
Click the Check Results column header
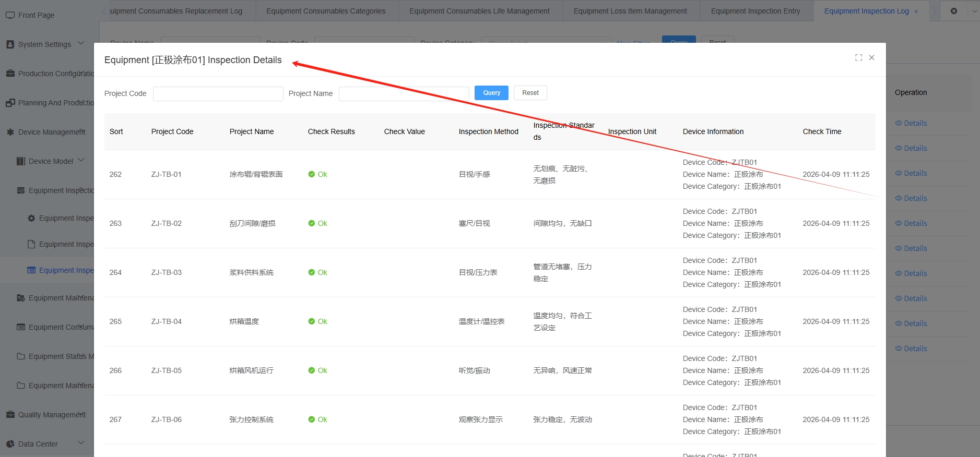click(332, 131)
